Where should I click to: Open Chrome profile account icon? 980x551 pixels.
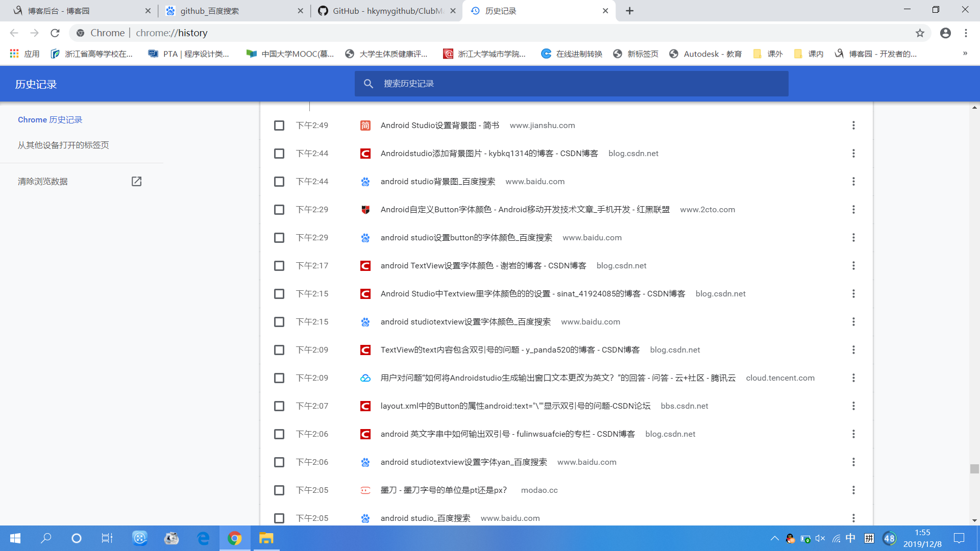(x=945, y=33)
